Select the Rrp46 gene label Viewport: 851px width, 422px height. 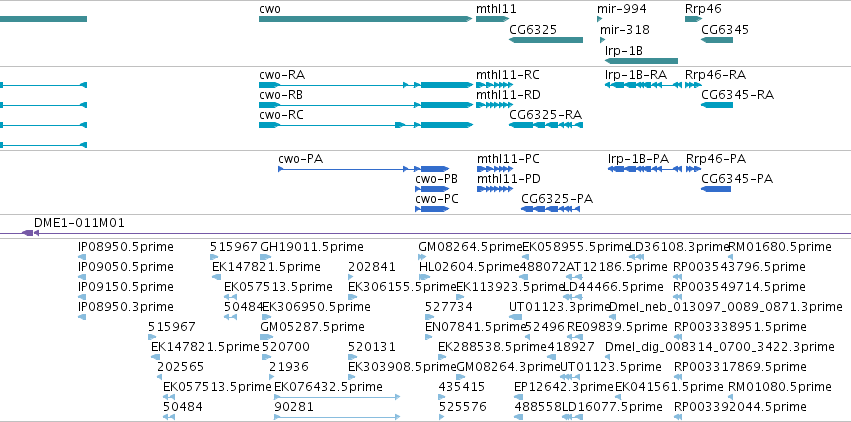(703, 9)
